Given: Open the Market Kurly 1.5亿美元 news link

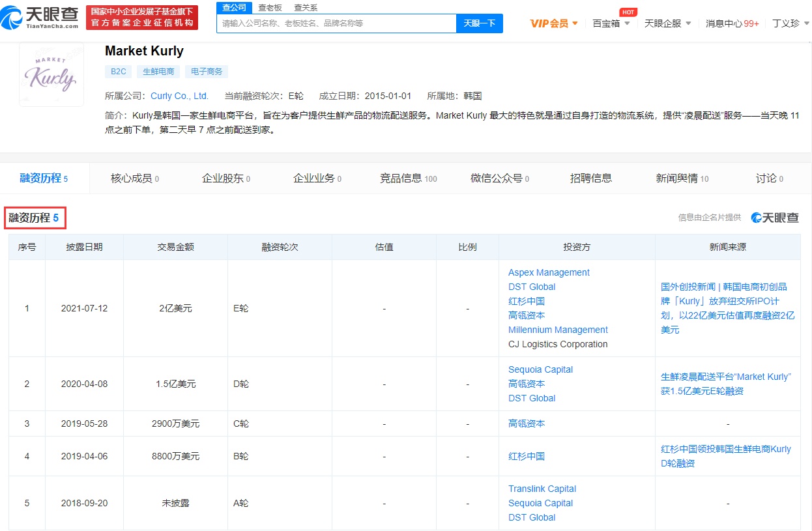Looking at the screenshot, I should (x=726, y=384).
